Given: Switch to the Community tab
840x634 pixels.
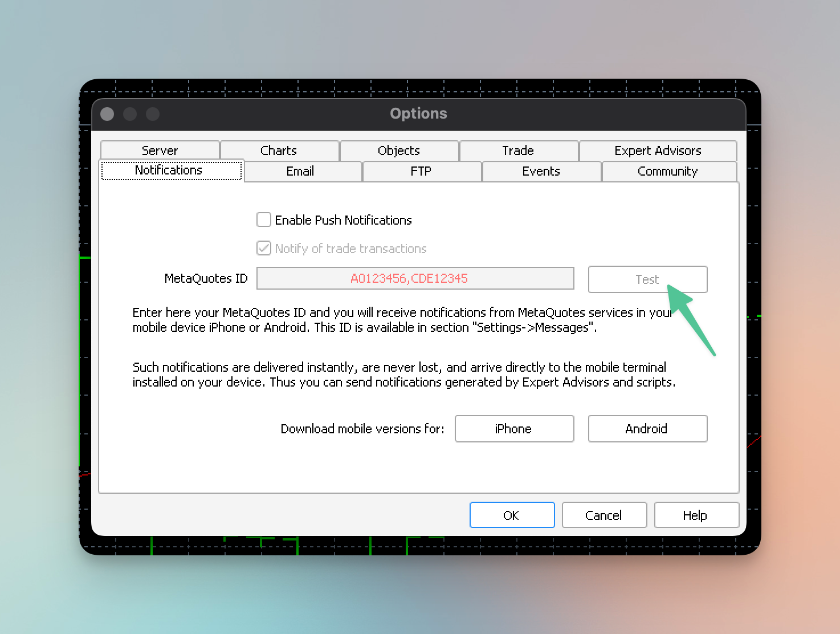Looking at the screenshot, I should click(x=667, y=171).
